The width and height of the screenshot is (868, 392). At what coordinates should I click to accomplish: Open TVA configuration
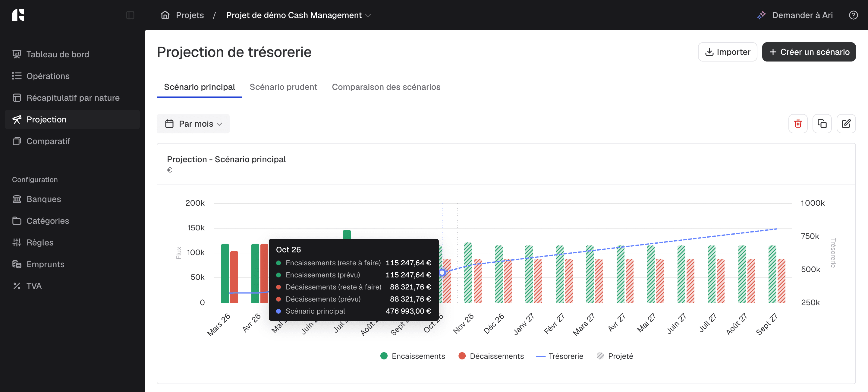[x=72, y=286]
